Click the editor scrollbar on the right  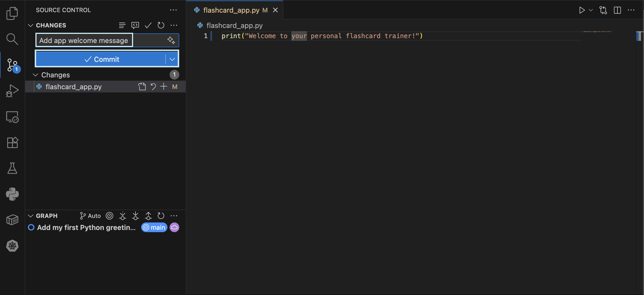[639, 37]
